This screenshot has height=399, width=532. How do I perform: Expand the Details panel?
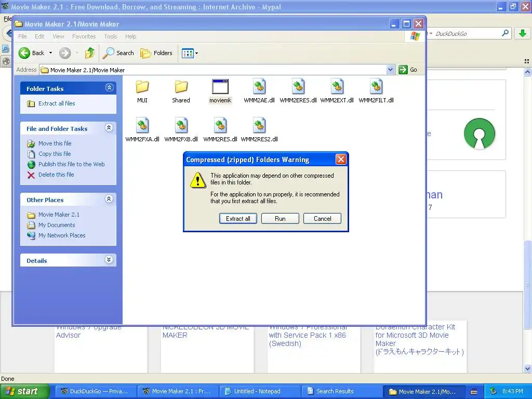109,260
